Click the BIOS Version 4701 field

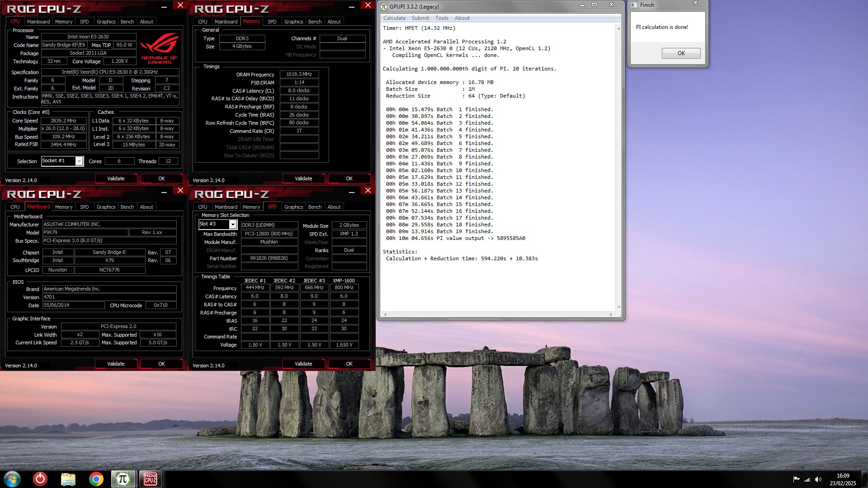pyautogui.click(x=109, y=297)
